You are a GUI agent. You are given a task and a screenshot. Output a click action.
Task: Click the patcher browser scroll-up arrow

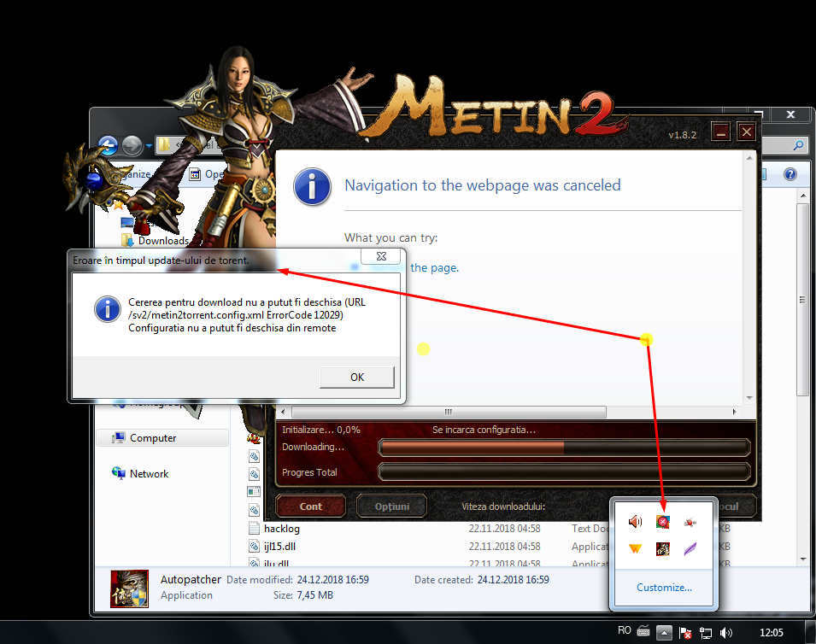coord(749,158)
